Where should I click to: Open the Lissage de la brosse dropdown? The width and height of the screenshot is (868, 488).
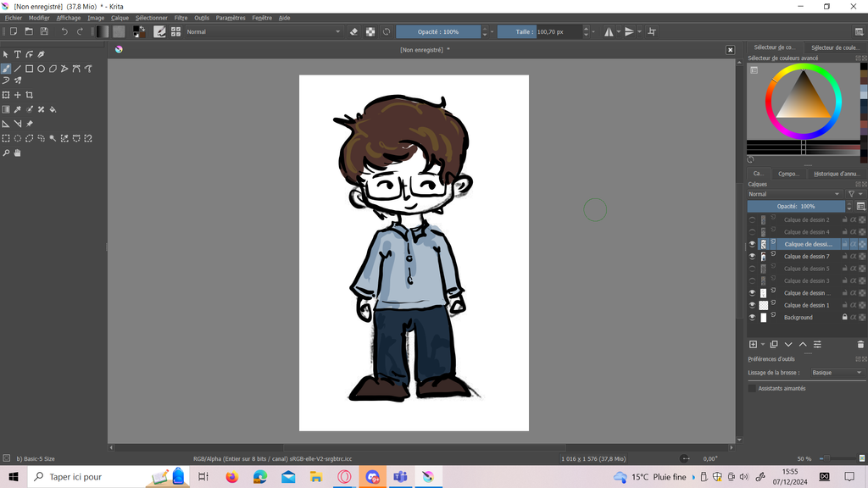[836, 373]
